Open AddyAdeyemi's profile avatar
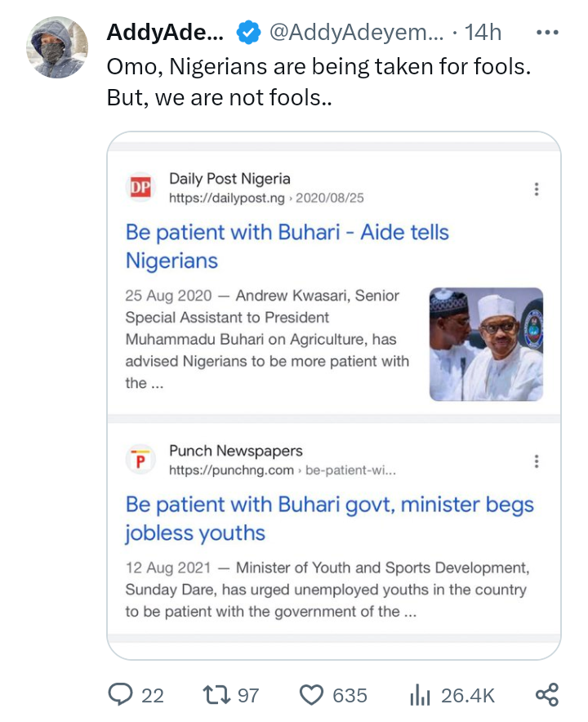 pyautogui.click(x=59, y=47)
